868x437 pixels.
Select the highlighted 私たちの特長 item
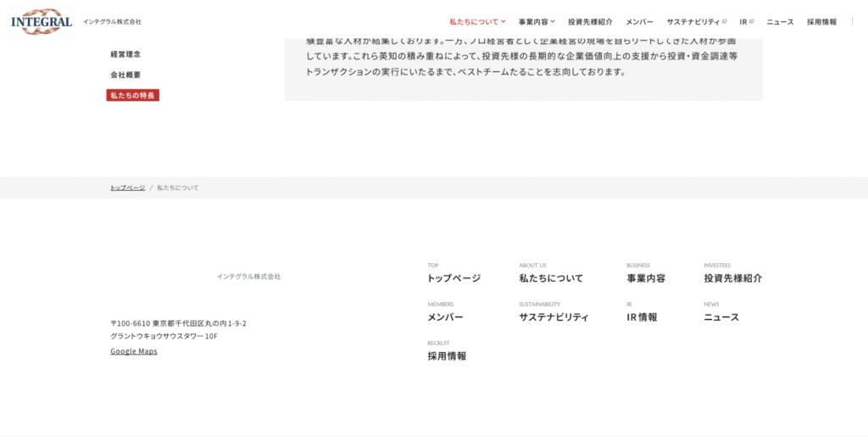coord(133,95)
